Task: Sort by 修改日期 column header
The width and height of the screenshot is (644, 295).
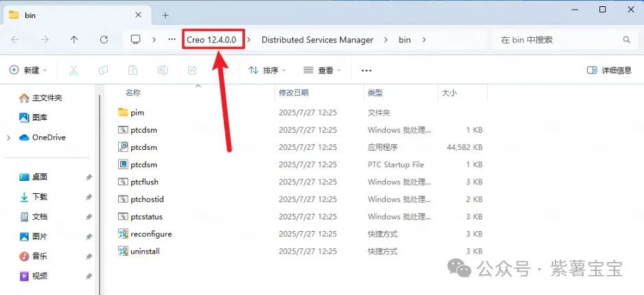Action: (x=293, y=92)
